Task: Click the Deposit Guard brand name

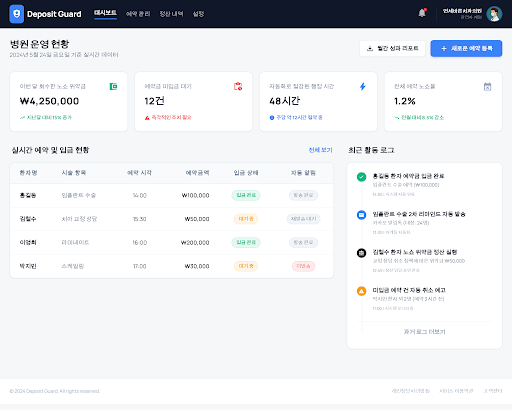Action: pos(54,14)
